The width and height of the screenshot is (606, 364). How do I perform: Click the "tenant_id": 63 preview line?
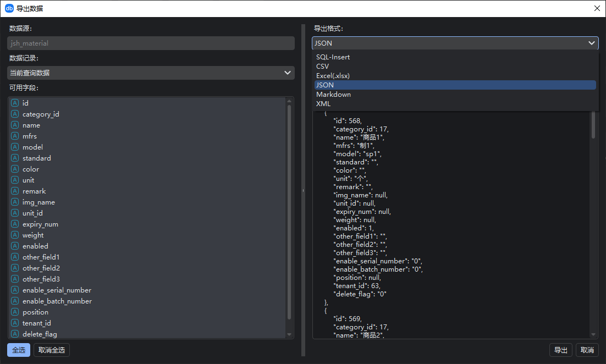click(x=357, y=286)
